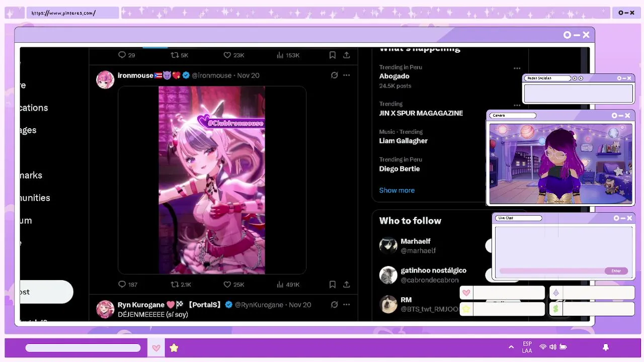Image resolution: width=644 pixels, height=362 pixels.
Task: Click taskbar search field
Action: 83,347
